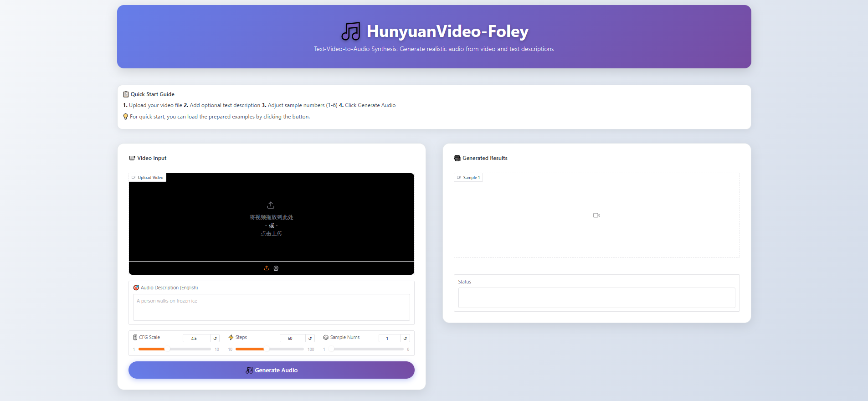The width and height of the screenshot is (868, 401).
Task: Click the CFG Scale label
Action: pos(149,337)
